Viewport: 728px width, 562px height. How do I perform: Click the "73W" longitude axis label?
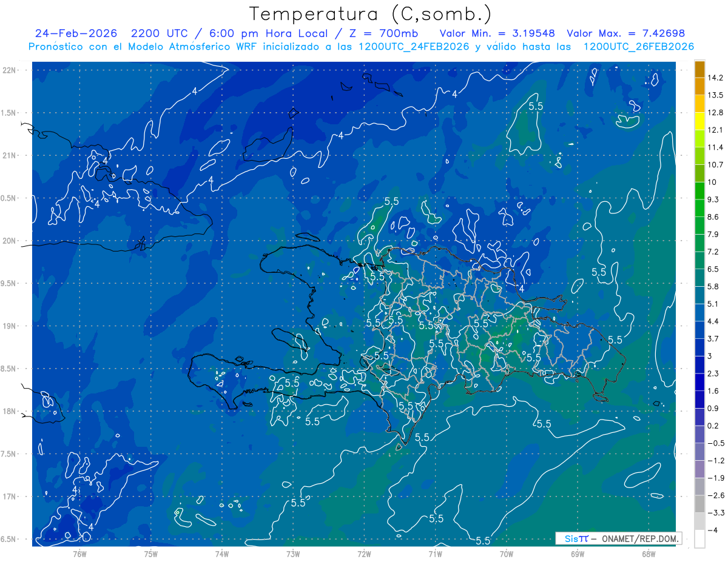tap(293, 554)
